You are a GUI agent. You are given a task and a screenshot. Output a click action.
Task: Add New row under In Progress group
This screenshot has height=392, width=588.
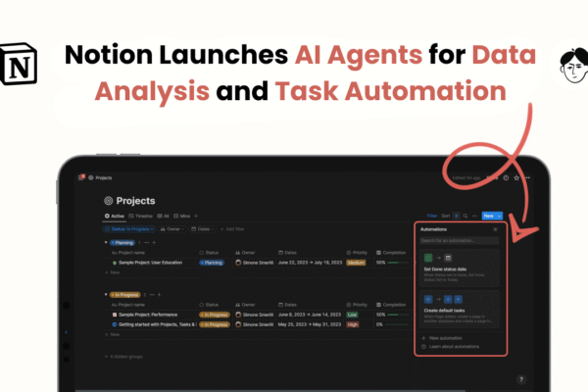113,334
